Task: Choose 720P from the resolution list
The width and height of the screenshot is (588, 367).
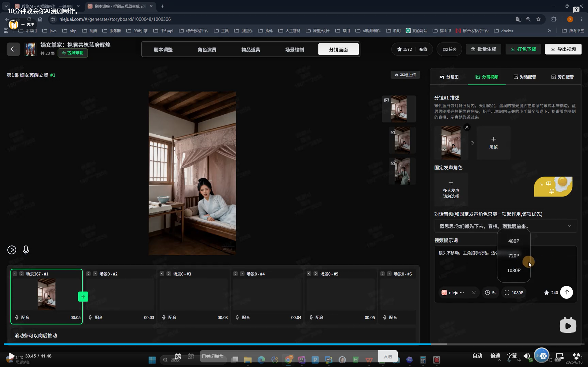Action: click(514, 256)
